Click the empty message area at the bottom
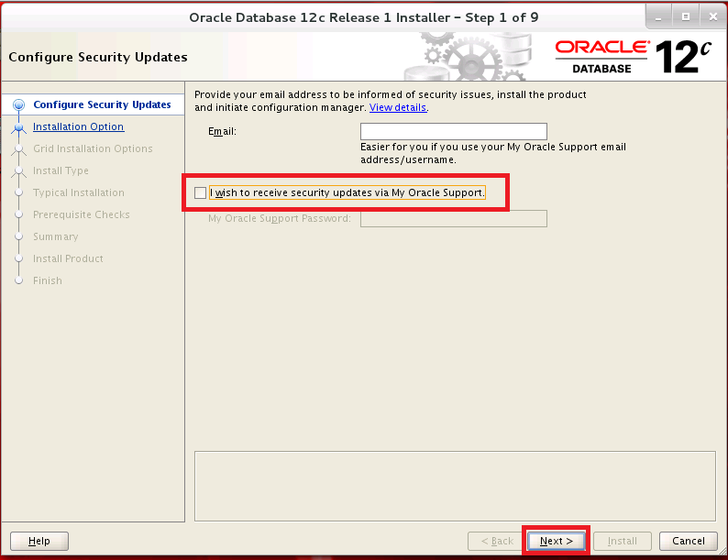 pyautogui.click(x=455, y=487)
